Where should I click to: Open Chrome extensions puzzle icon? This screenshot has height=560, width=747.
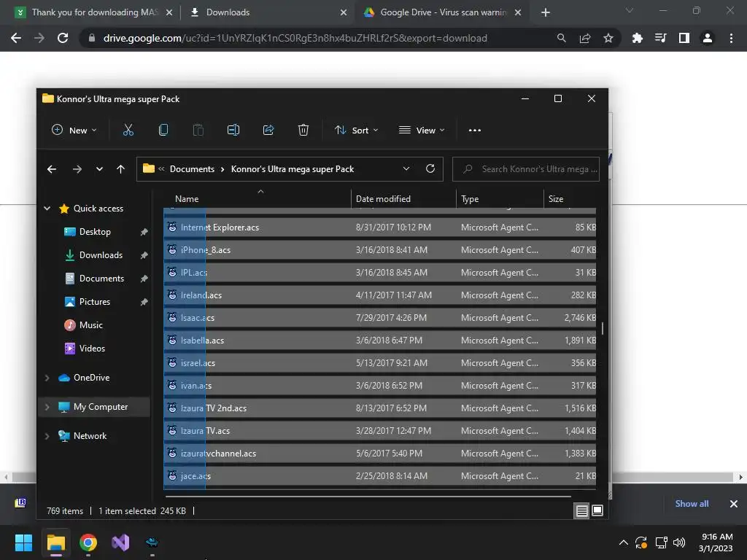point(638,38)
